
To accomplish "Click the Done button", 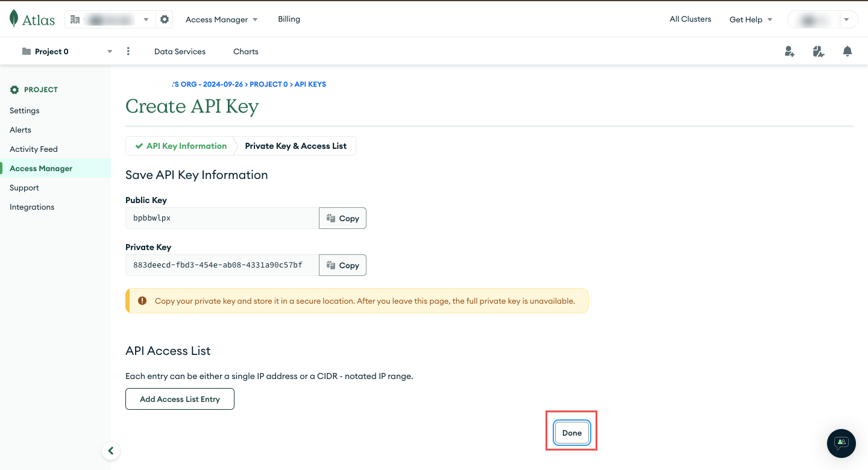I will tap(571, 433).
